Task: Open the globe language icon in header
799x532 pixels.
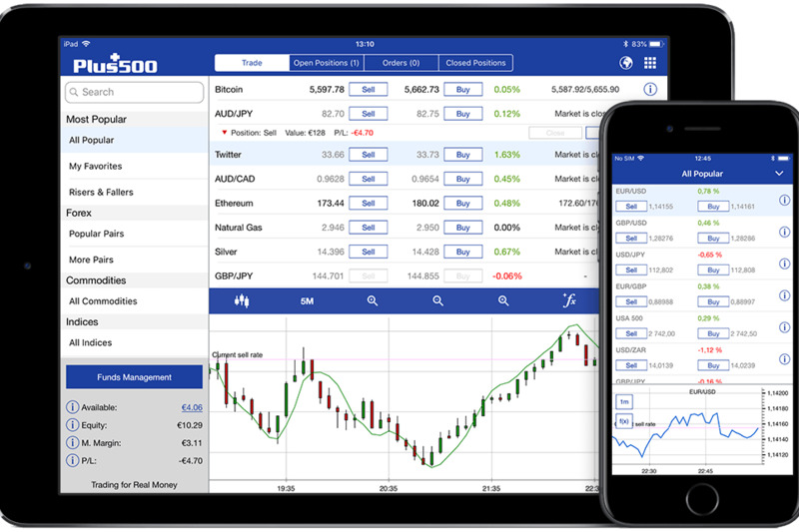Action: click(x=626, y=63)
